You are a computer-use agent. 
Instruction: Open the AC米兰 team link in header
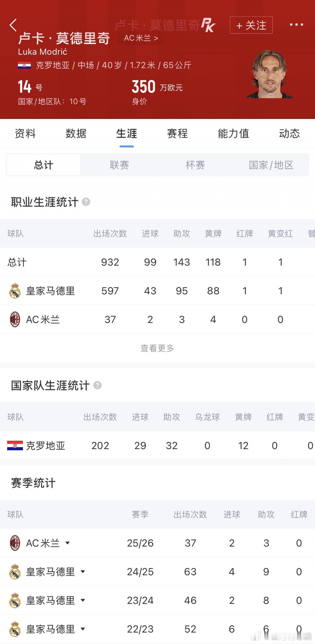click(x=141, y=38)
